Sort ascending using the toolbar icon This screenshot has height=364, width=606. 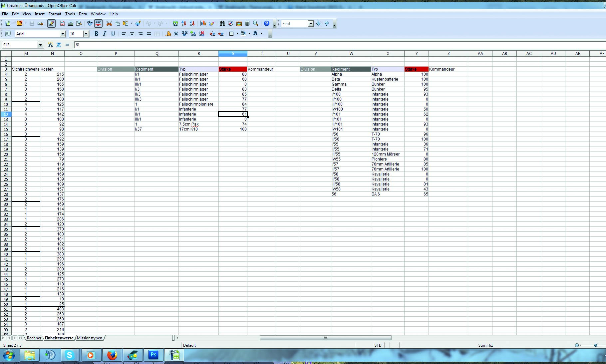[x=183, y=23]
